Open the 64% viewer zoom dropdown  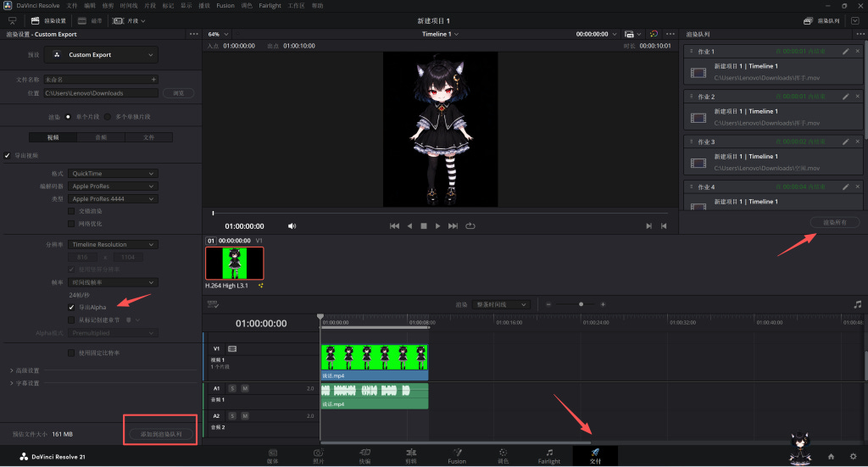[x=218, y=34]
